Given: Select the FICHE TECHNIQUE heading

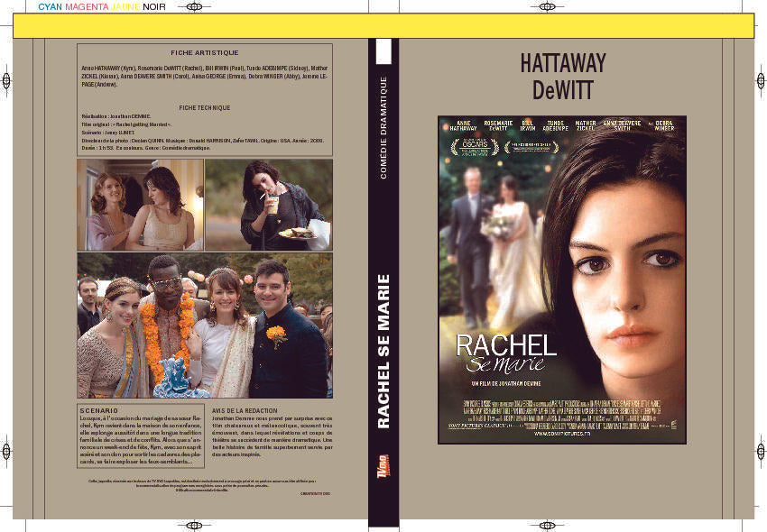Looking at the screenshot, I should (205, 107).
